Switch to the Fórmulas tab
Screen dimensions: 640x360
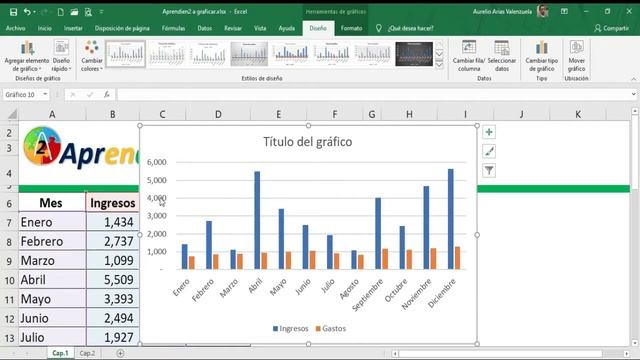coord(173,28)
